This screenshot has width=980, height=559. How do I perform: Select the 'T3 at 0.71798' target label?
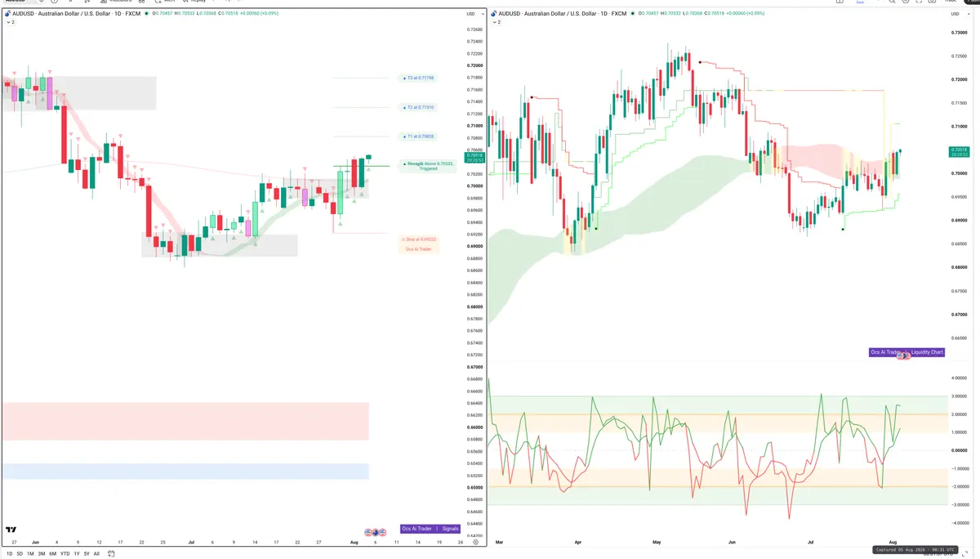[x=418, y=78]
